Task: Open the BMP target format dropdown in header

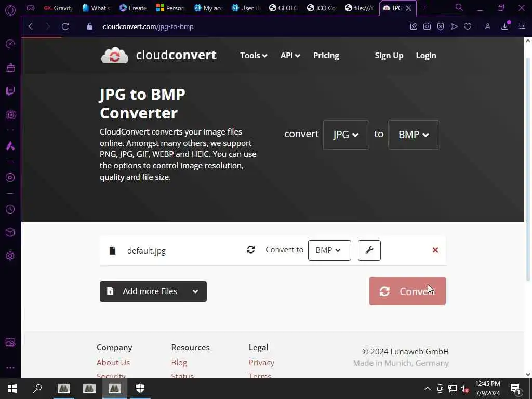Action: tap(414, 135)
